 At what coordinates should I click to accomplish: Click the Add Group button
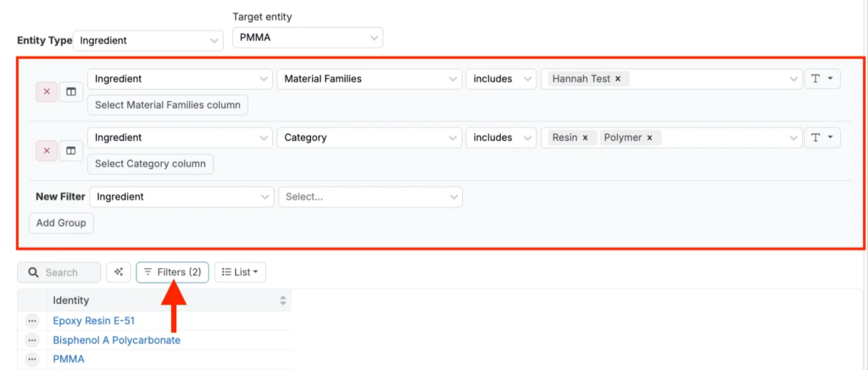tap(62, 223)
